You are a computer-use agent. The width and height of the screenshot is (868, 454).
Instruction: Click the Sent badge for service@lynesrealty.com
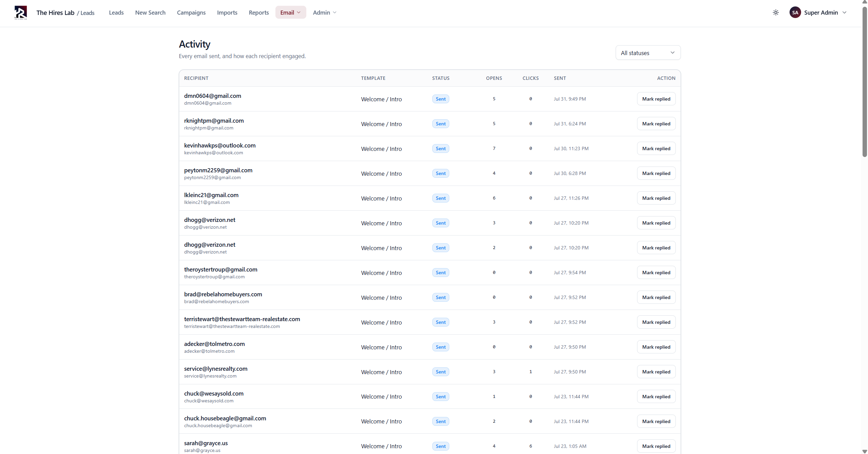tap(440, 372)
